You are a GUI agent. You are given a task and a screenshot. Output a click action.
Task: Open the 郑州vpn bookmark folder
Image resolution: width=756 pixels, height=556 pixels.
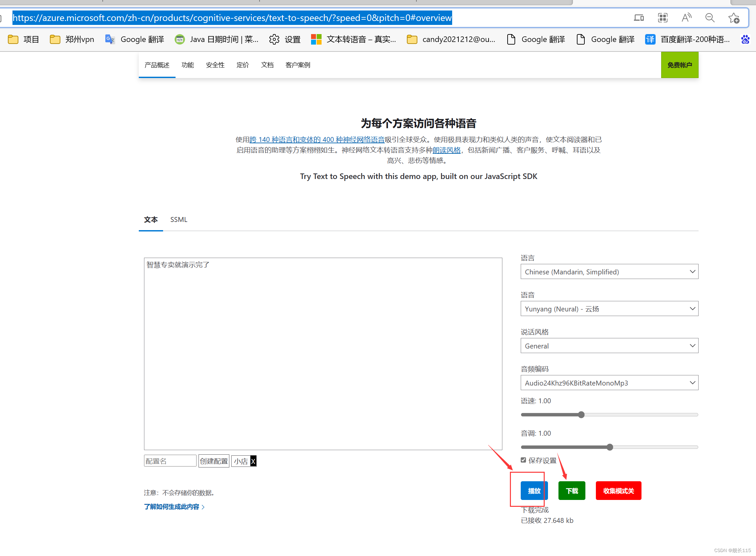coord(72,39)
